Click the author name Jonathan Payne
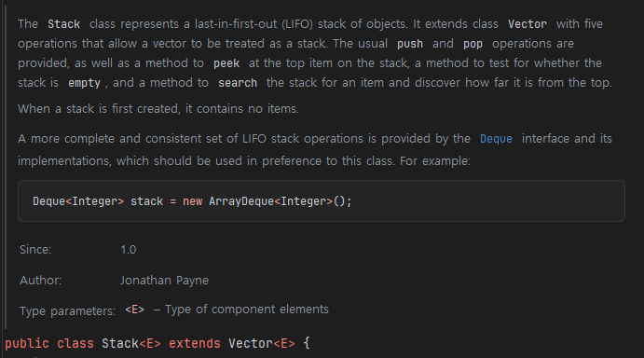 [x=164, y=281]
